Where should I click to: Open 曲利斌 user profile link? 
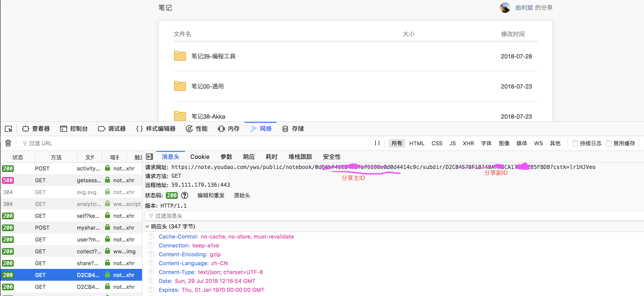tap(524, 8)
